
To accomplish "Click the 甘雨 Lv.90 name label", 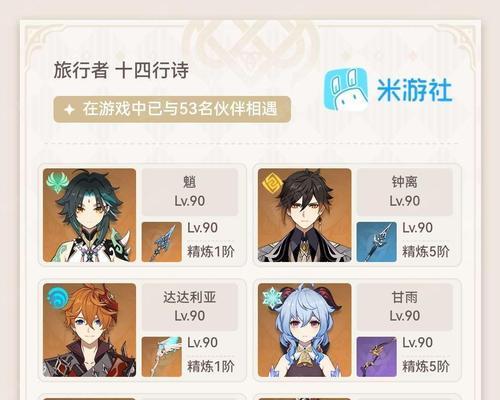I will click(405, 307).
